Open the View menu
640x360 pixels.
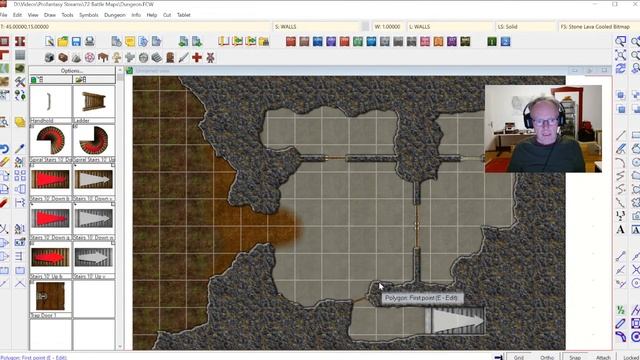coord(33,15)
